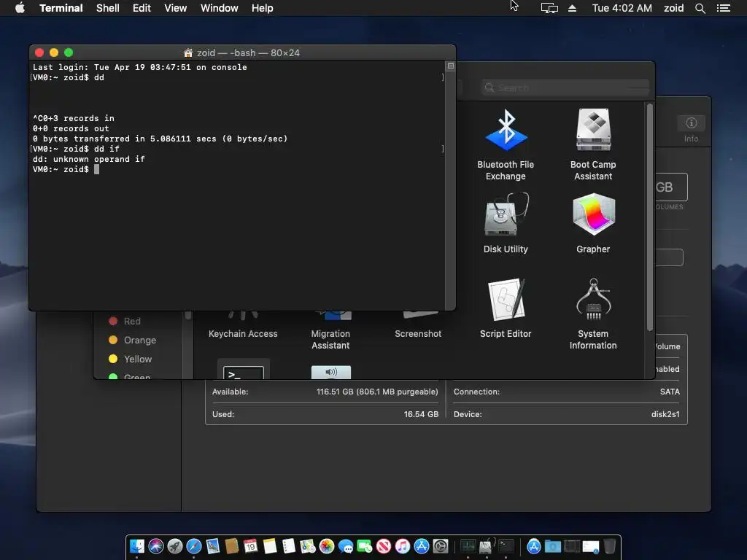Open iTunes from the Dock
Image resolution: width=747 pixels, height=560 pixels.
tap(403, 546)
